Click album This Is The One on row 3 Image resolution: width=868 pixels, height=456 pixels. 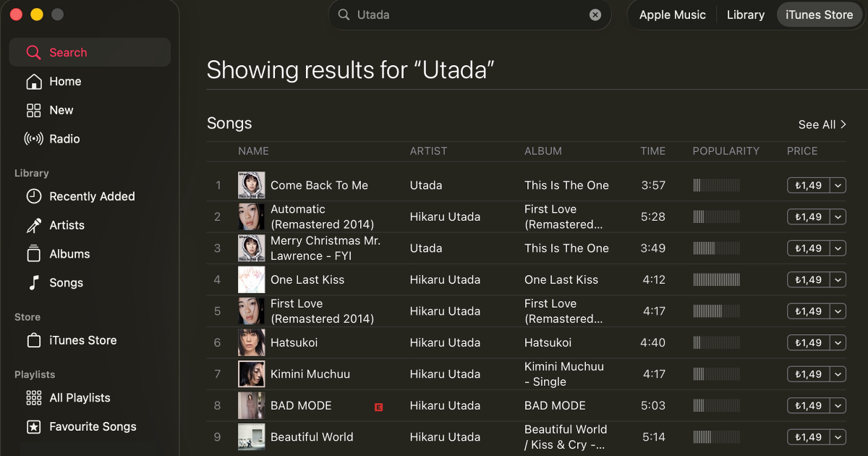click(566, 248)
